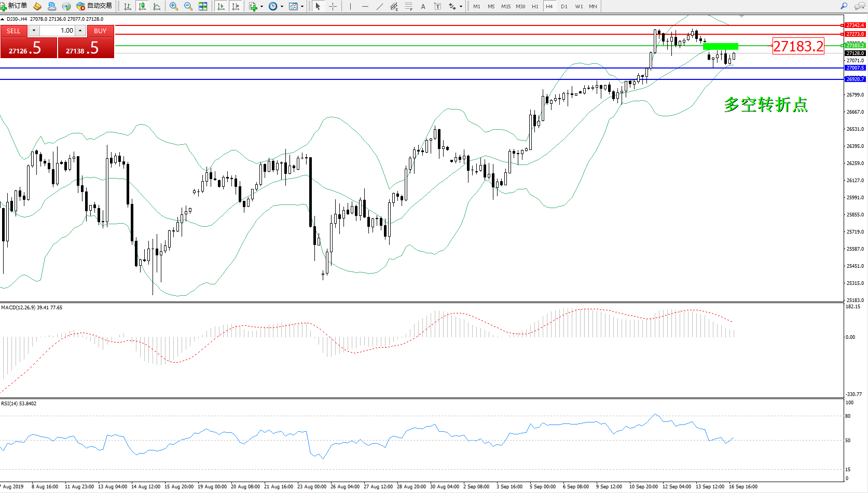Enable chart auto-scroll to latest bar
The height and width of the screenshot is (493, 868).
coord(221,6)
